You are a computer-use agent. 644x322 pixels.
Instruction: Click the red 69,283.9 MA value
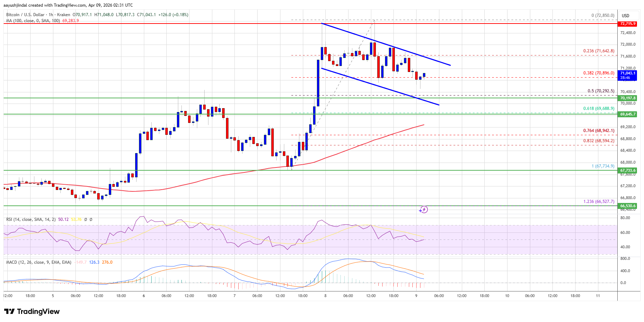[x=71, y=21]
